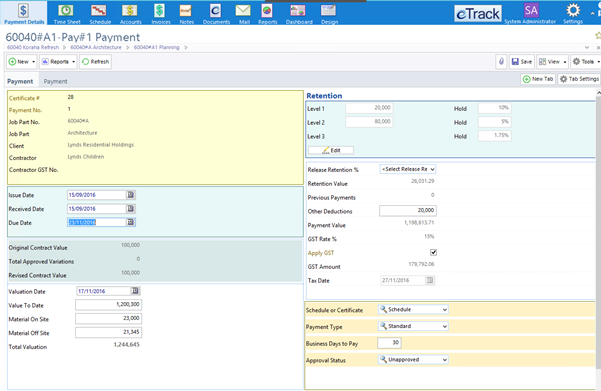601x391 pixels.
Task: Select the first Payment tab
Action: click(20, 81)
